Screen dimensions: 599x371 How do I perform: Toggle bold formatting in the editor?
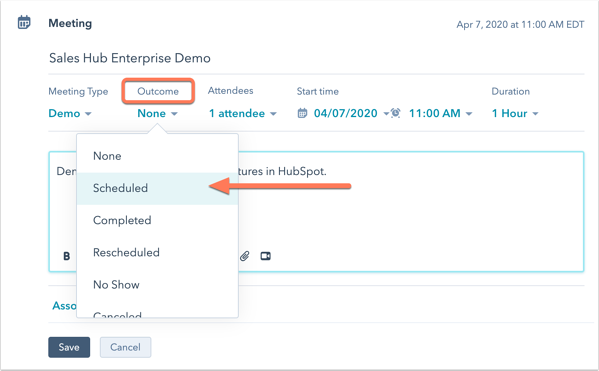pos(66,256)
